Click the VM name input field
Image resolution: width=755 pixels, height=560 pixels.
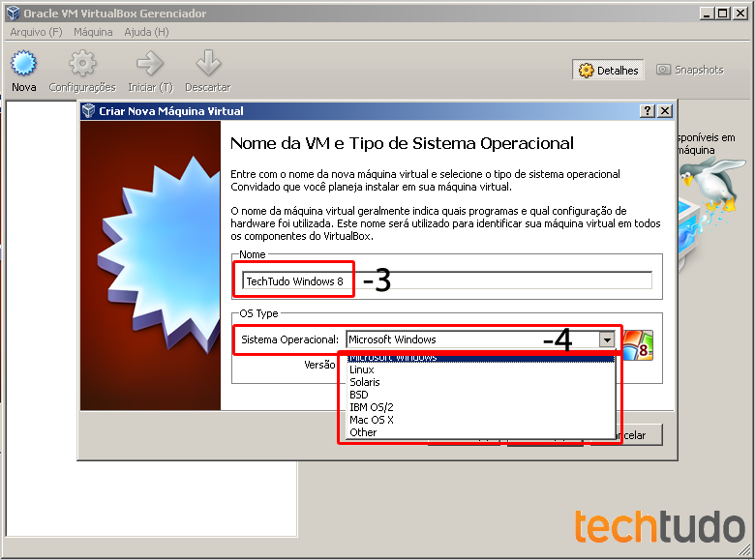point(447,280)
